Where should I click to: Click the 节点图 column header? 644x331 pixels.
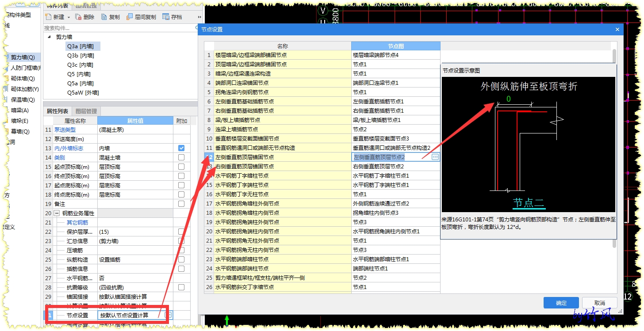[396, 46]
